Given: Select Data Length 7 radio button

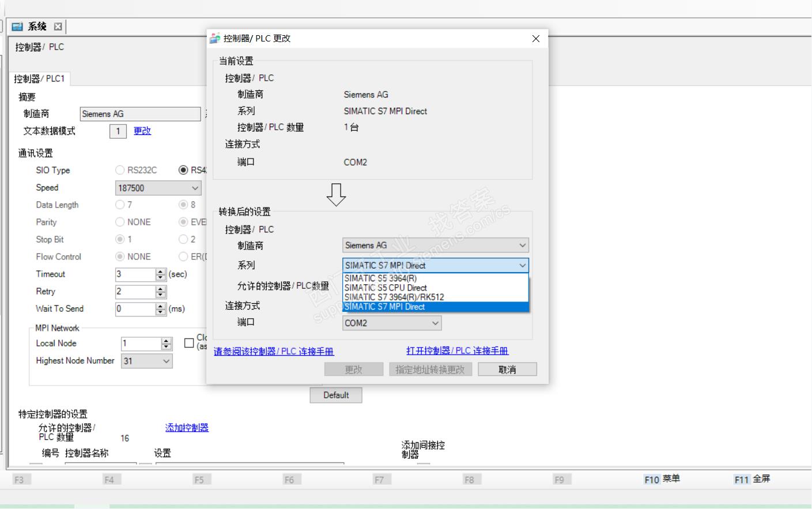Looking at the screenshot, I should (120, 205).
